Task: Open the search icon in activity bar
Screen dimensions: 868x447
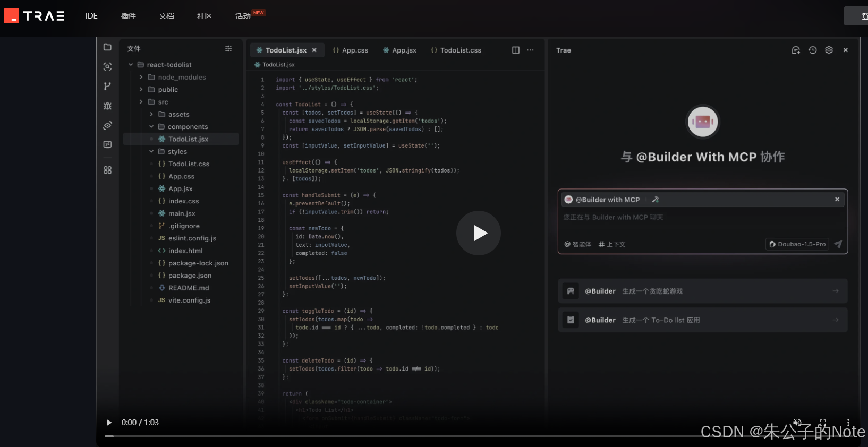Action: point(107,66)
